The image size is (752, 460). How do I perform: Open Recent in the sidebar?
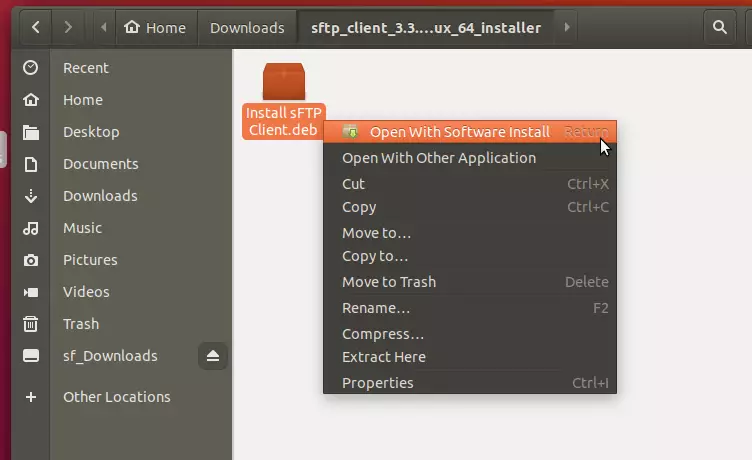point(86,68)
